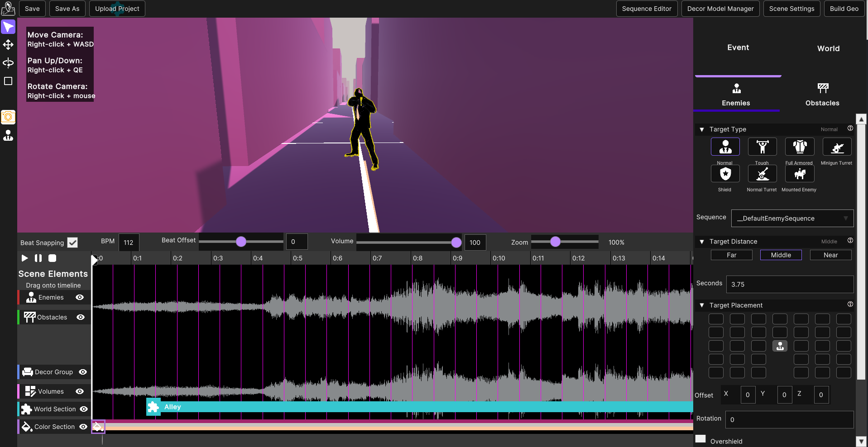
Task: Pick the Minigun Turret target type
Action: click(837, 147)
